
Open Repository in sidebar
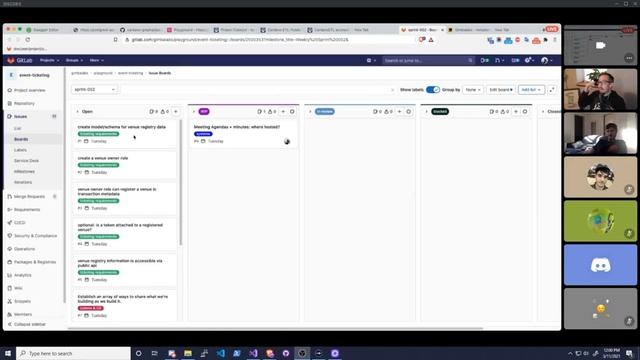coord(24,104)
